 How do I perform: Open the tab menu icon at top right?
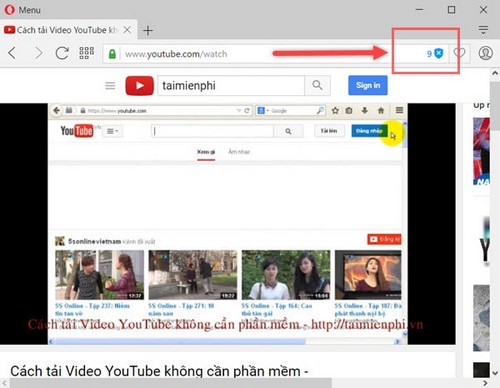tap(483, 30)
